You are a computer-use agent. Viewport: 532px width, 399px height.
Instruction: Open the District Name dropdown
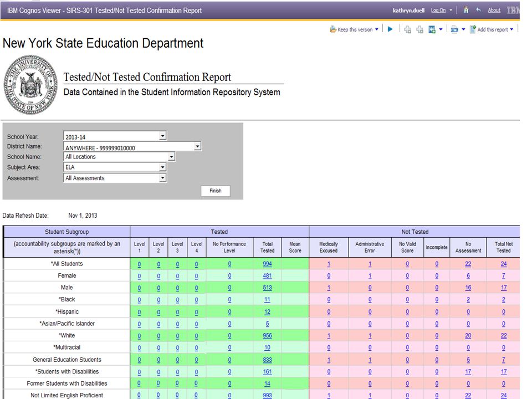tap(197, 146)
